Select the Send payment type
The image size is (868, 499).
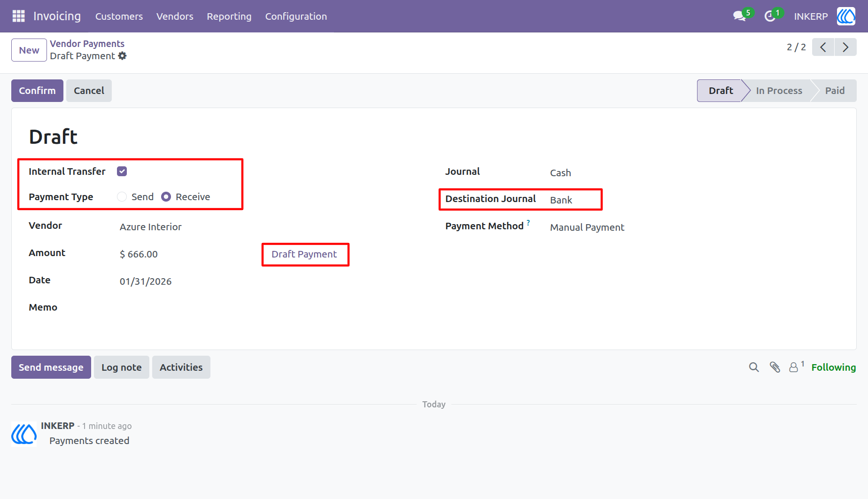click(x=122, y=197)
